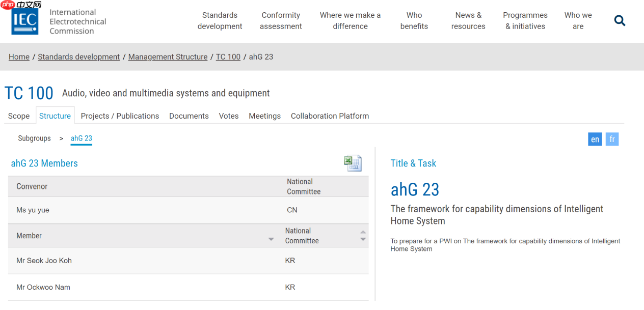
Task: Open the Collaboration Platform tab
Action: pos(330,116)
